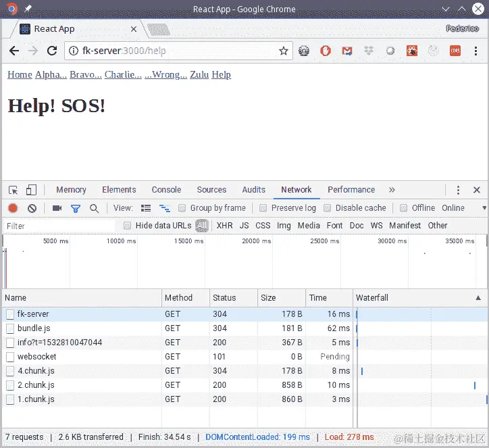Open Chrome's three-dot menu

(475, 51)
